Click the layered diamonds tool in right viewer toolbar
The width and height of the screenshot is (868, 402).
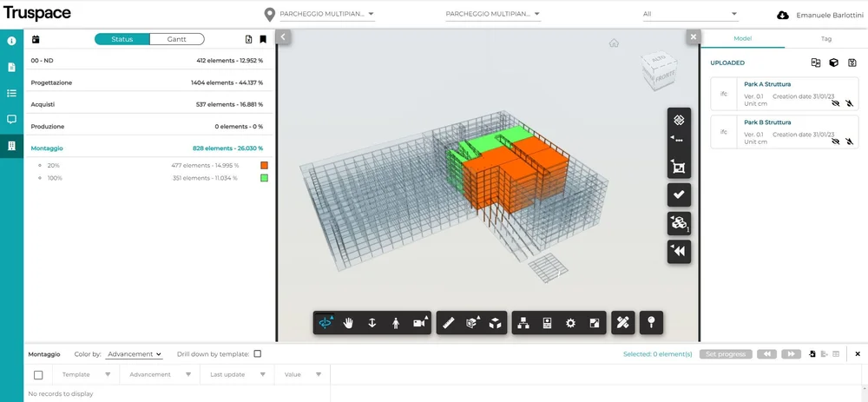click(680, 120)
